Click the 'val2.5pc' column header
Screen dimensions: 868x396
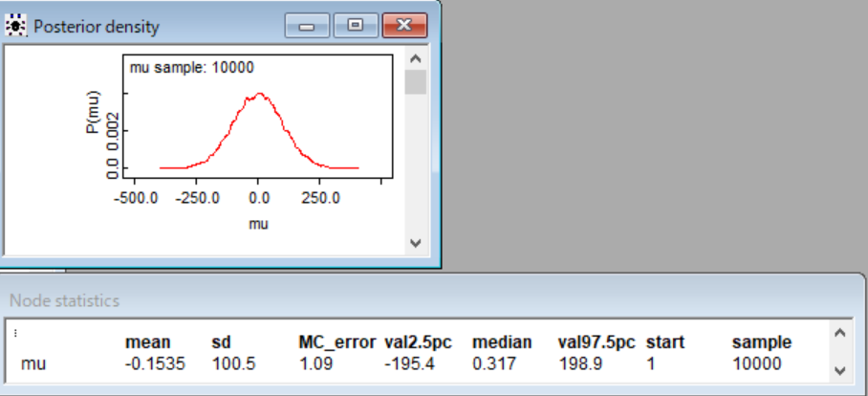pyautogui.click(x=418, y=342)
